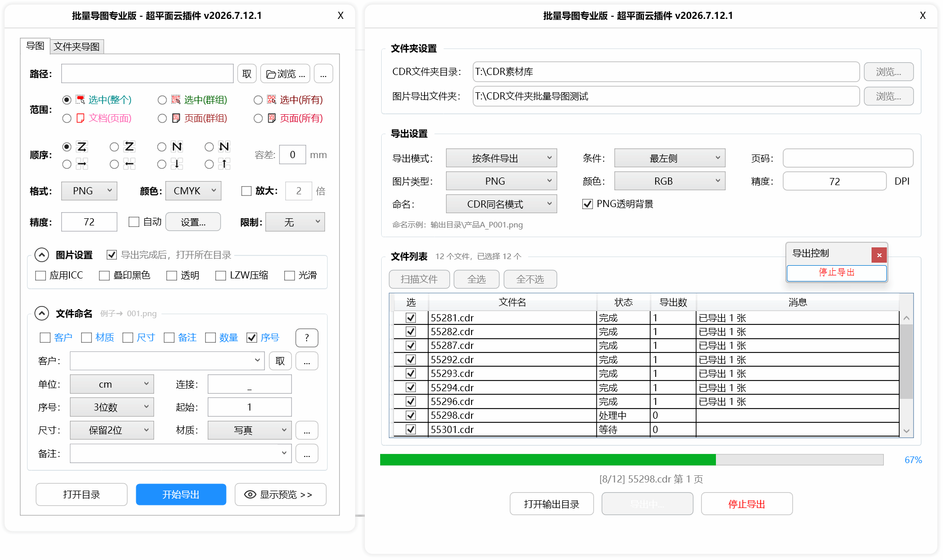Click the 设置... precision button
Screen dimensions: 943x560
click(193, 222)
